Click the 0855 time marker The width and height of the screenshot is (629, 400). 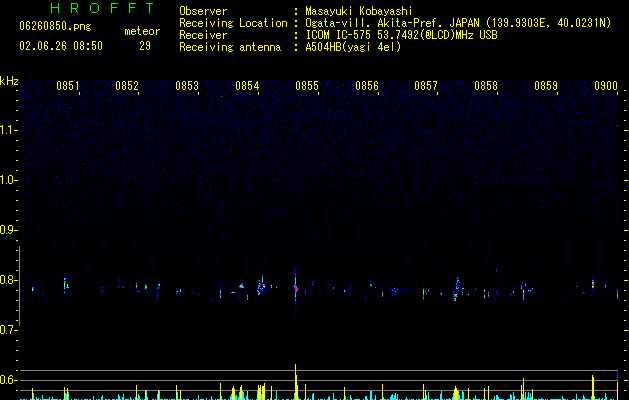coord(307,86)
